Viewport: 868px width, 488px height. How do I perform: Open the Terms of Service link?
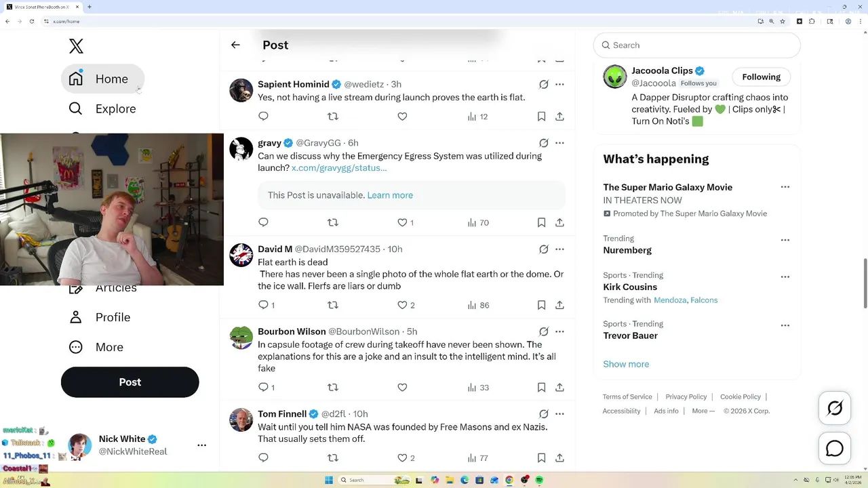point(627,397)
